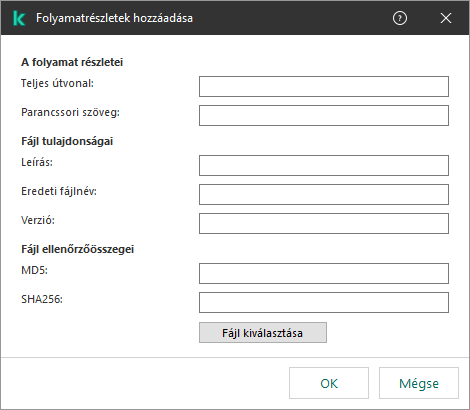Open the help question mark icon
The image size is (470, 410).
400,18
